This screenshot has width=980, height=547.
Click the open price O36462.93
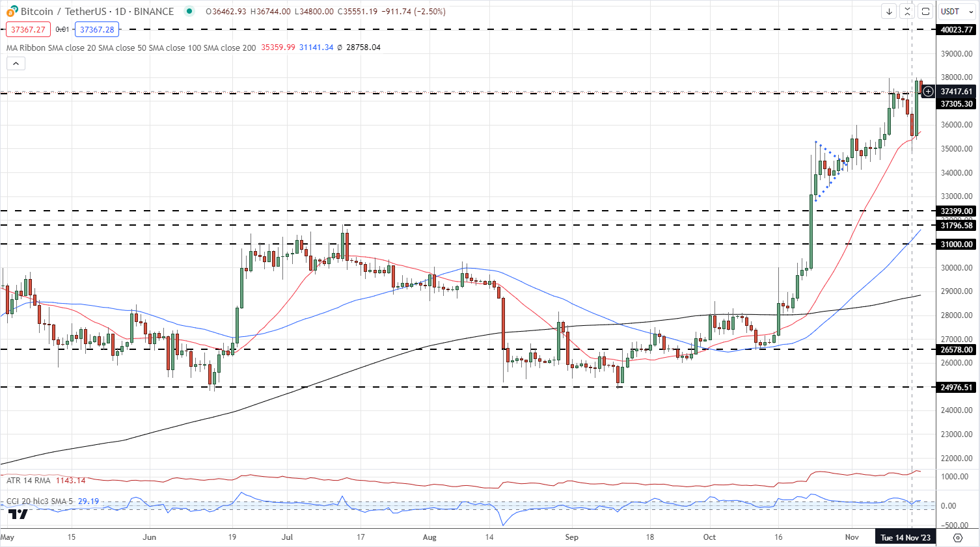tap(226, 12)
